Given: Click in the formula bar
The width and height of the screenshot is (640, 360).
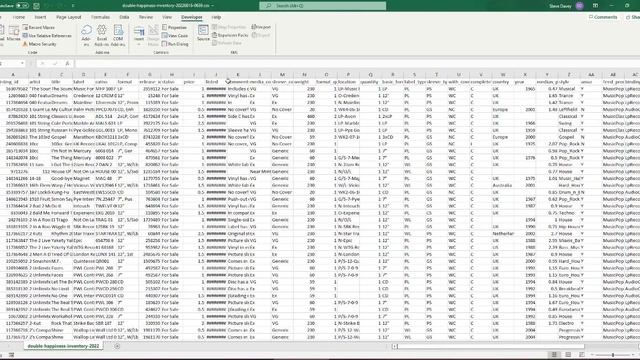Looking at the screenshot, I should click(x=357, y=64).
